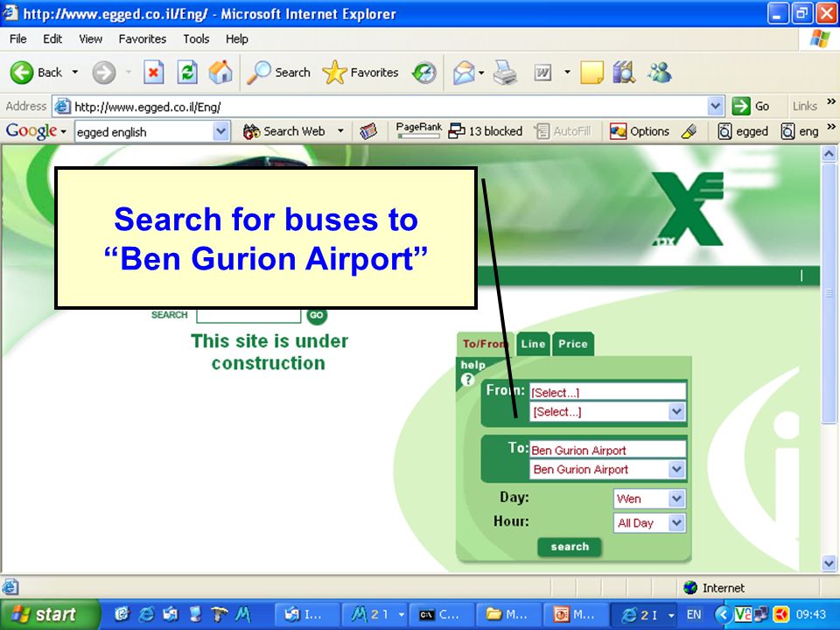Launch Internet Explorer from quick launch

tap(146, 614)
